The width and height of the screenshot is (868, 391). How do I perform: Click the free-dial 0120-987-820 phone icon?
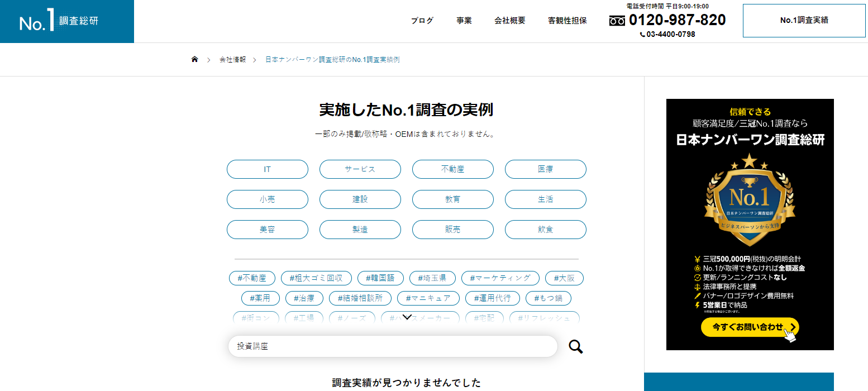click(617, 21)
